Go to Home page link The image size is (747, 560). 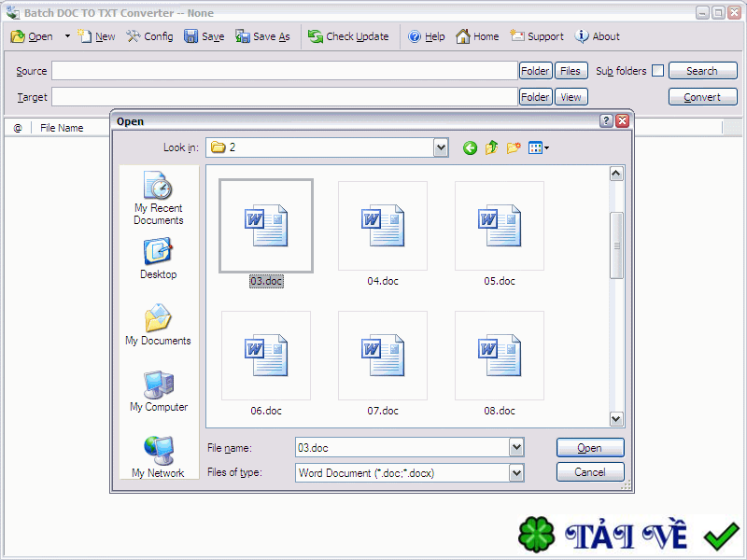pos(477,36)
